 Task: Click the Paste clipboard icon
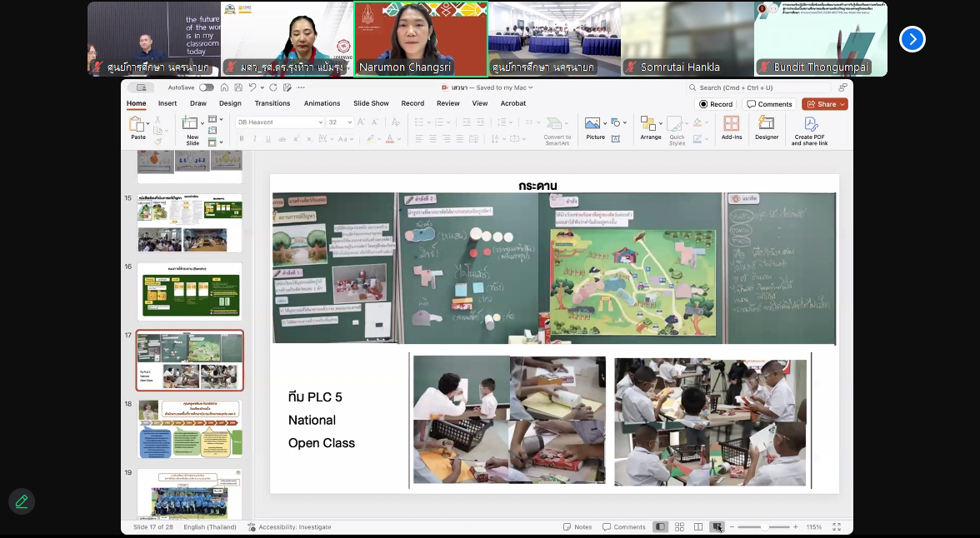click(137, 127)
